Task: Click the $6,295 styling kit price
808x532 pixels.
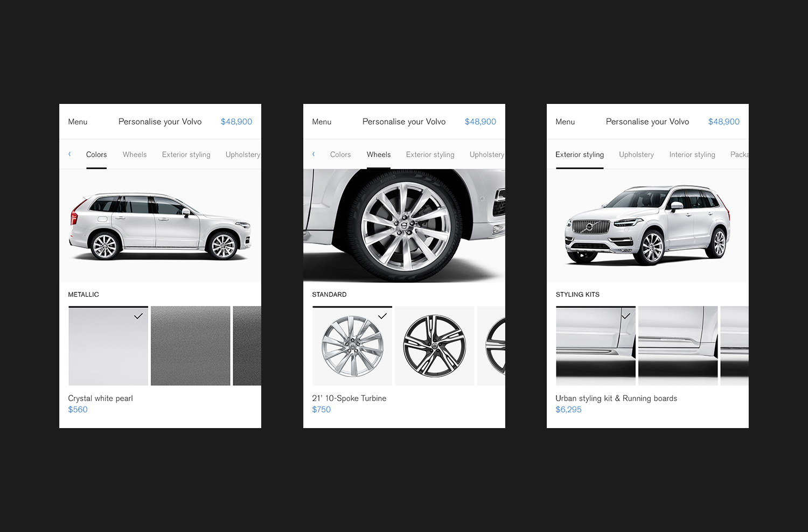Action: tap(568, 410)
